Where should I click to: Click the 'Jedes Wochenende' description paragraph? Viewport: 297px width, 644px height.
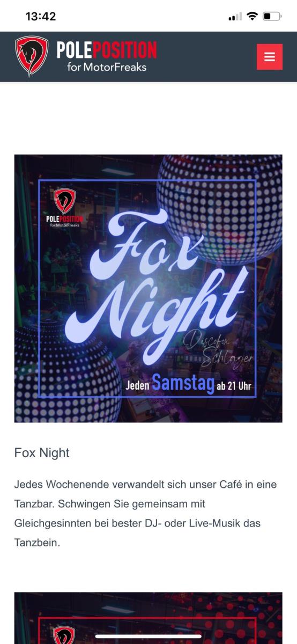point(145,514)
